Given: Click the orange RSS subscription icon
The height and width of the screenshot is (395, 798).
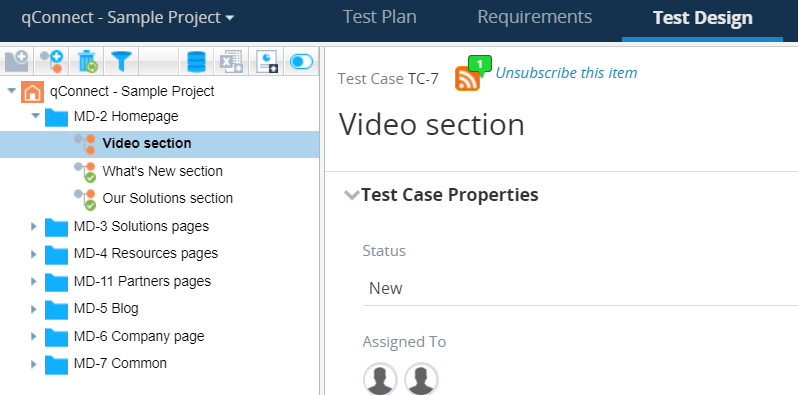Looking at the screenshot, I should tap(467, 79).
